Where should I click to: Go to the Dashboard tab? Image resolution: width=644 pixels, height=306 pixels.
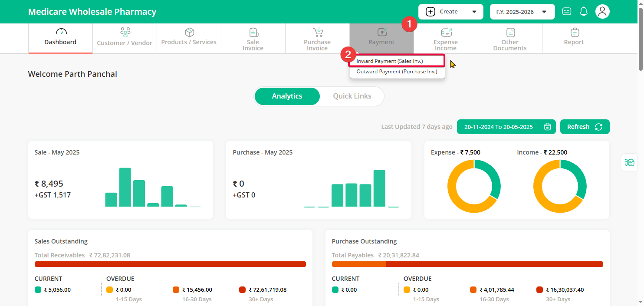[x=60, y=38]
